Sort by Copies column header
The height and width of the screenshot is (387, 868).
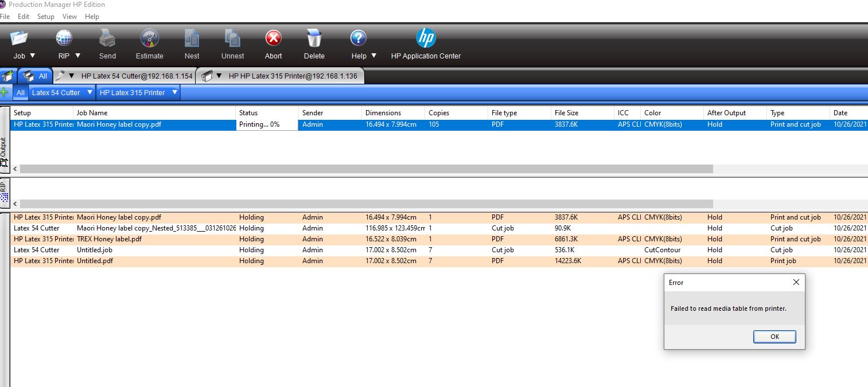pos(457,113)
